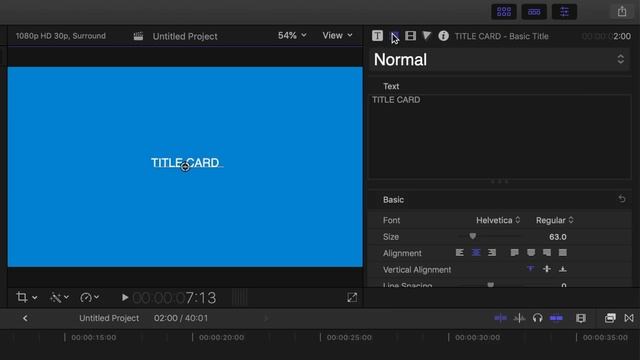
Task: Align text right
Action: click(492, 253)
